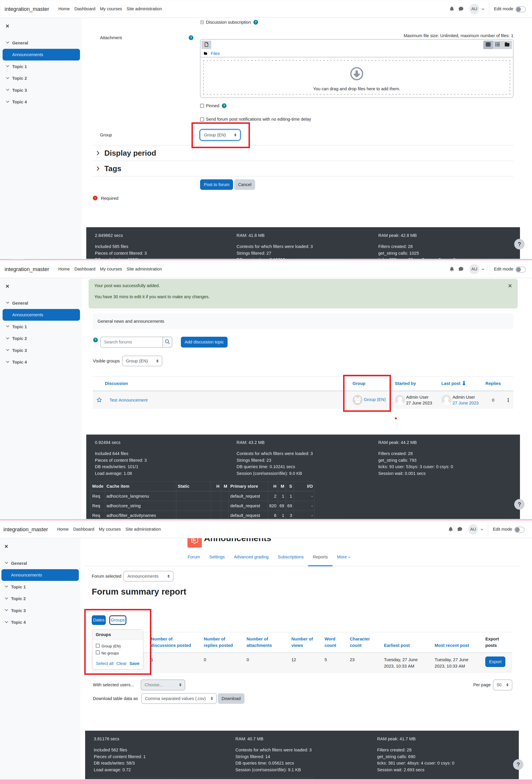Screen dimensions: 532x784
Task: Toggle the Discussion subscription checkbox
Action: [x=202, y=22]
